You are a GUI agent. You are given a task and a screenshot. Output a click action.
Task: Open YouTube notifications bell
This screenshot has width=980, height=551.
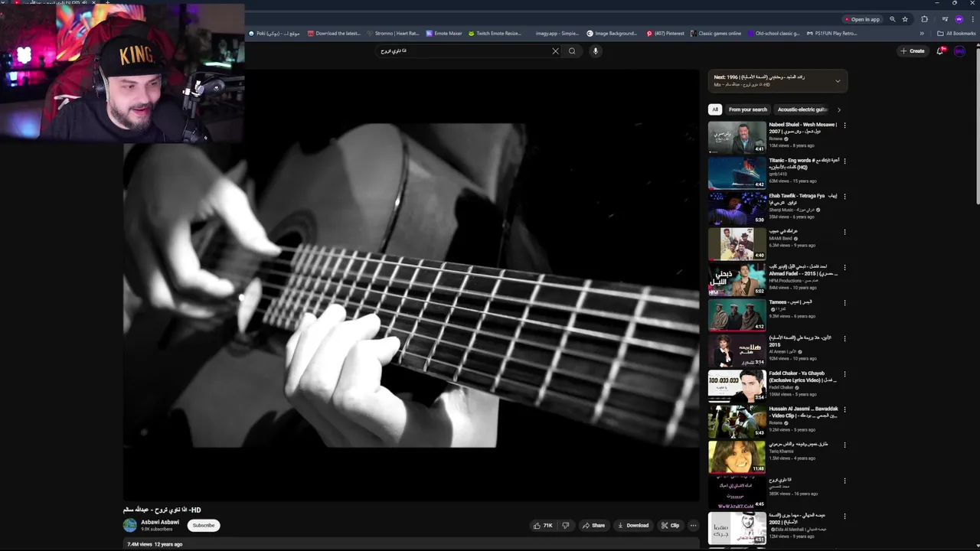coord(940,51)
